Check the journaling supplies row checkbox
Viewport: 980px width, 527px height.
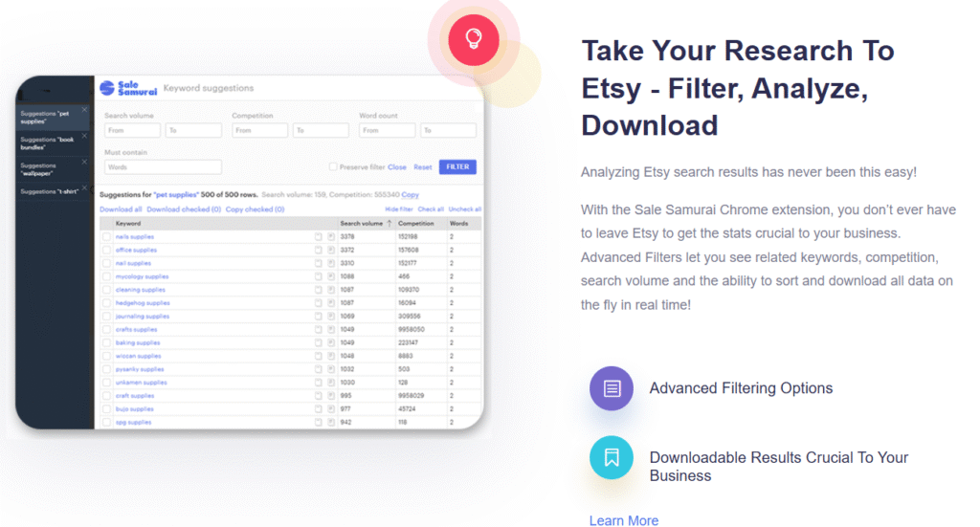tap(107, 316)
